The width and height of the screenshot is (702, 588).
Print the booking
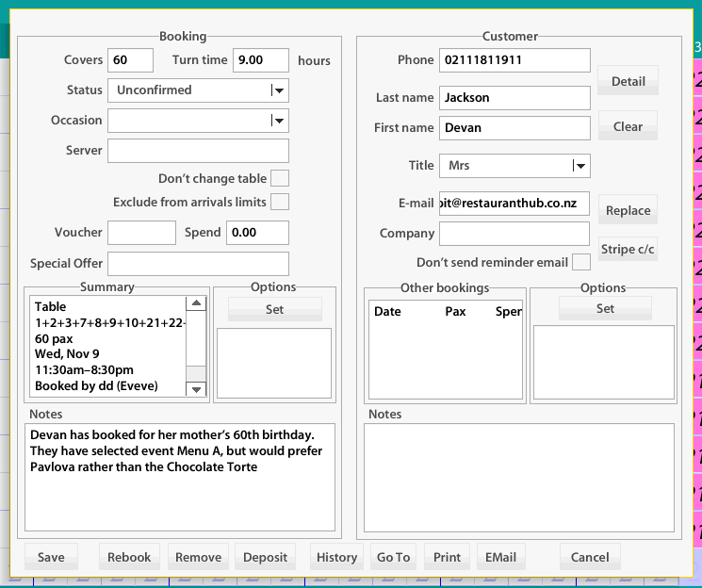(447, 557)
